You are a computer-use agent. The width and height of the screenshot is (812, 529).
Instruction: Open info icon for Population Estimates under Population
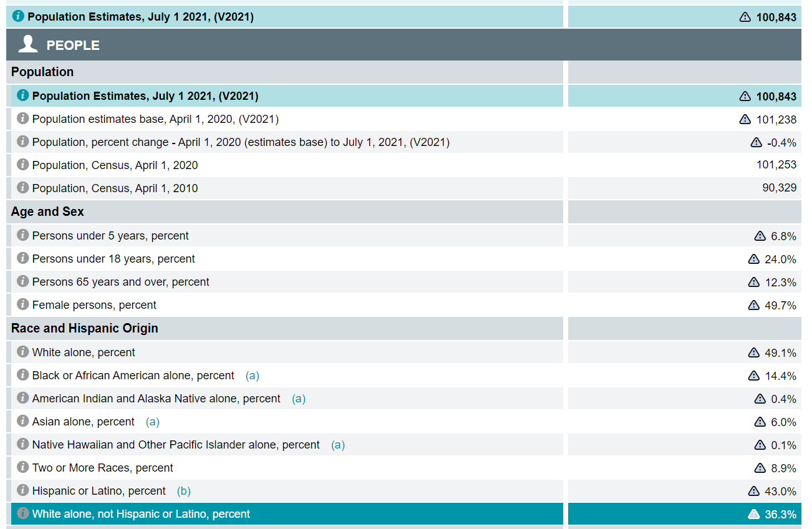23,95
